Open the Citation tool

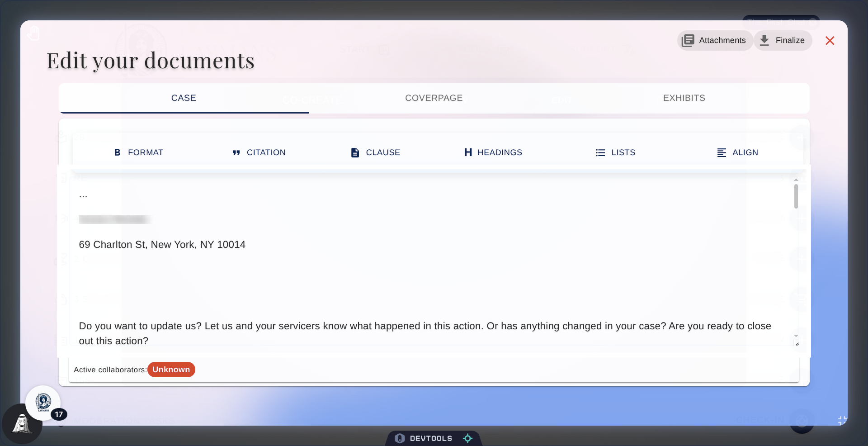point(259,152)
